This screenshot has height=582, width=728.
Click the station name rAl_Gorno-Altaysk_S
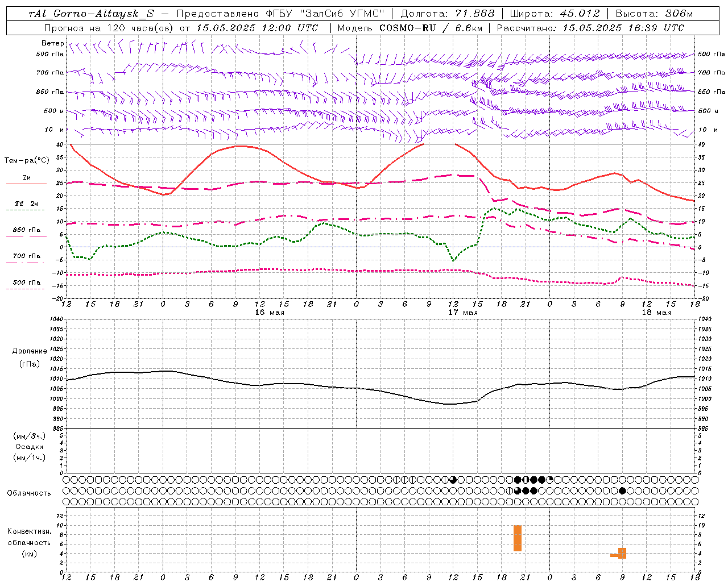pyautogui.click(x=91, y=14)
